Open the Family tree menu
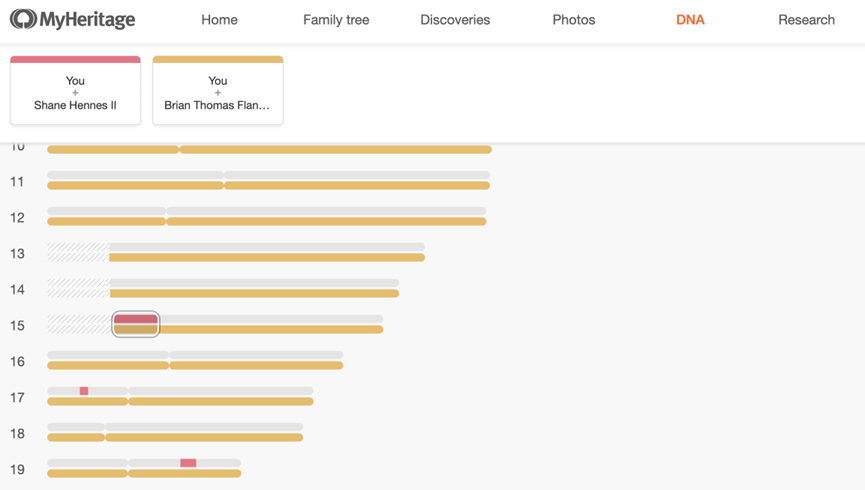This screenshot has height=490, width=865. 336,20
